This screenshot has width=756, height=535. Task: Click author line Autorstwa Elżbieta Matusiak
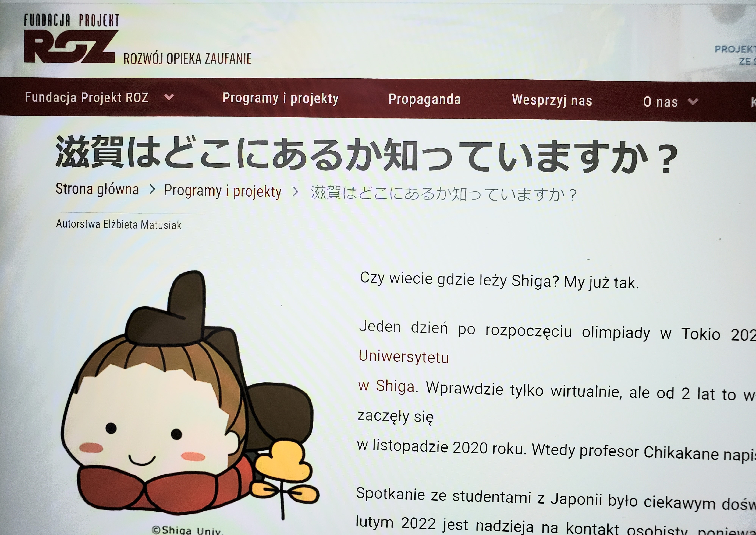(x=119, y=224)
